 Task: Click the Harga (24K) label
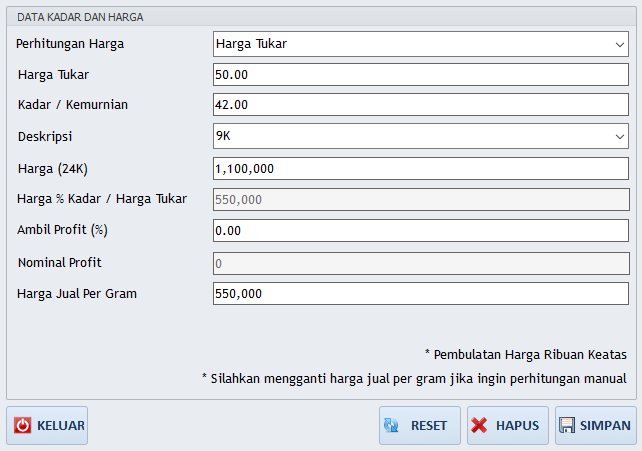53,169
